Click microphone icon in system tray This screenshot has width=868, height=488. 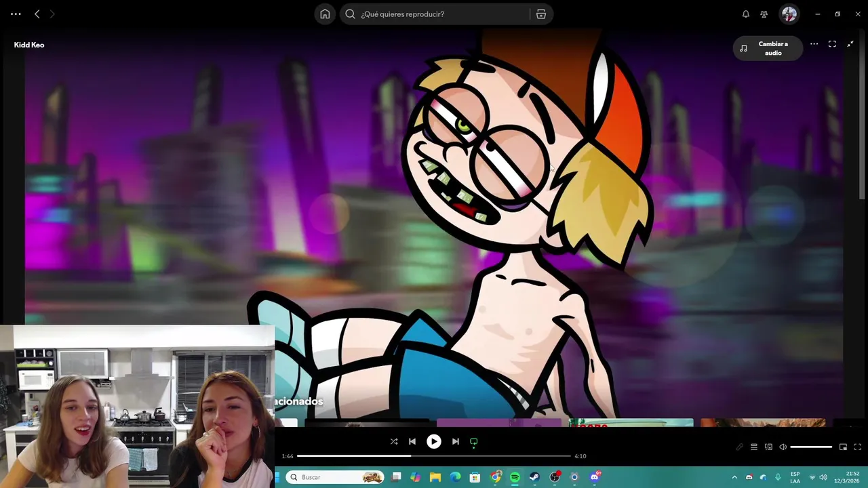click(778, 477)
